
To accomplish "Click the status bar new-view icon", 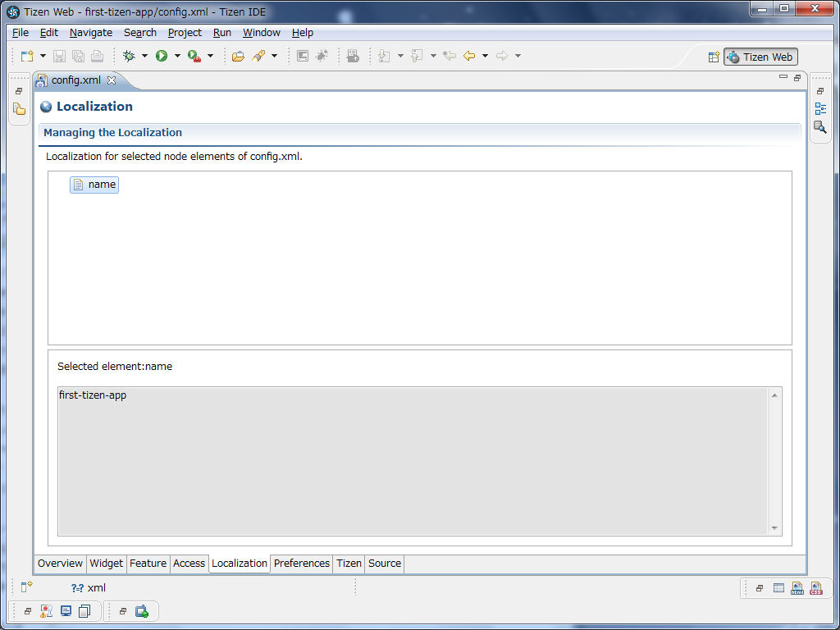I will click(x=26, y=587).
